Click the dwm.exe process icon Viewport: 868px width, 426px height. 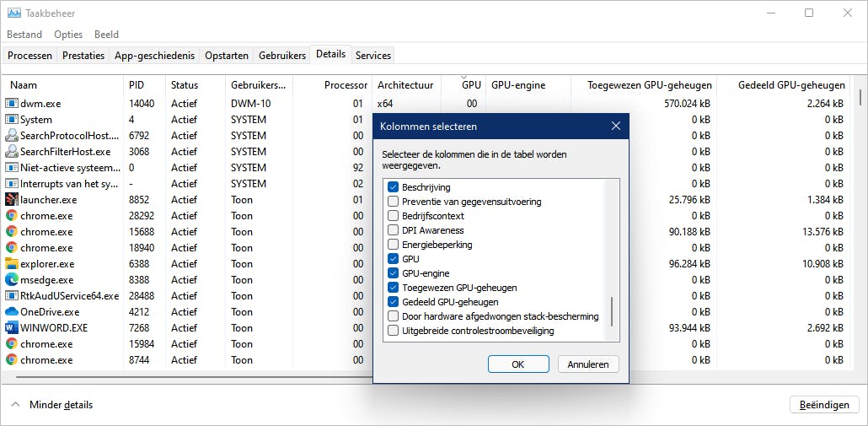click(12, 104)
